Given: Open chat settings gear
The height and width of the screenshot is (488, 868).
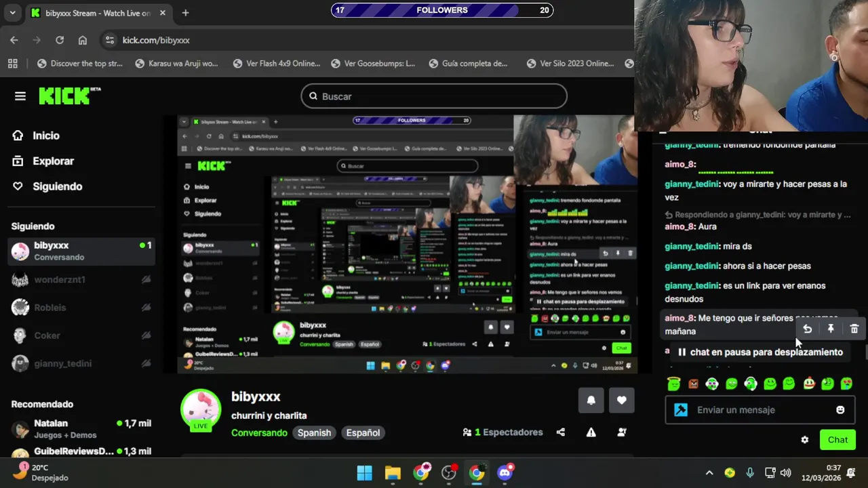Looking at the screenshot, I should click(805, 440).
